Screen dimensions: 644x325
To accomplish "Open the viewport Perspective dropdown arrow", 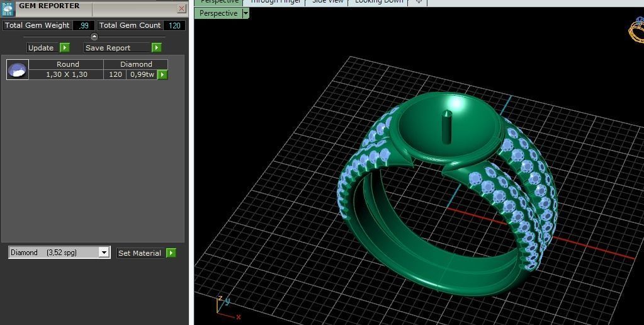I will tap(246, 13).
